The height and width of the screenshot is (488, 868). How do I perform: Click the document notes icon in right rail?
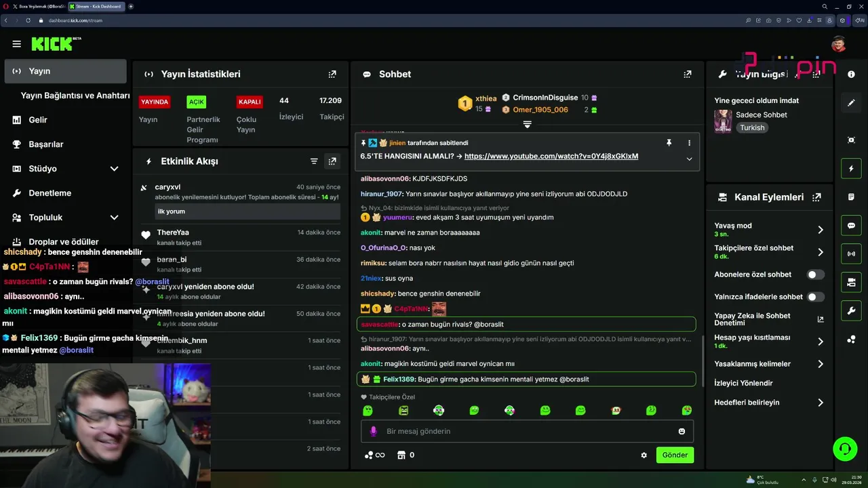[x=851, y=197]
